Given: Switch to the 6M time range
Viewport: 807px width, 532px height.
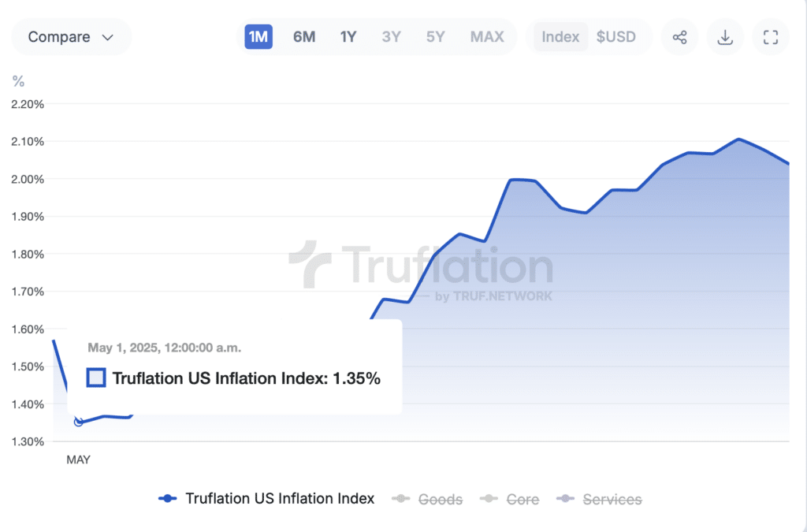Looking at the screenshot, I should [x=304, y=37].
